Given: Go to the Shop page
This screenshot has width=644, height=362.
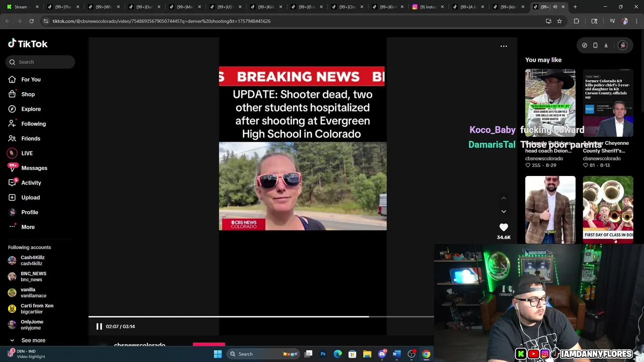Looking at the screenshot, I should click(x=28, y=94).
